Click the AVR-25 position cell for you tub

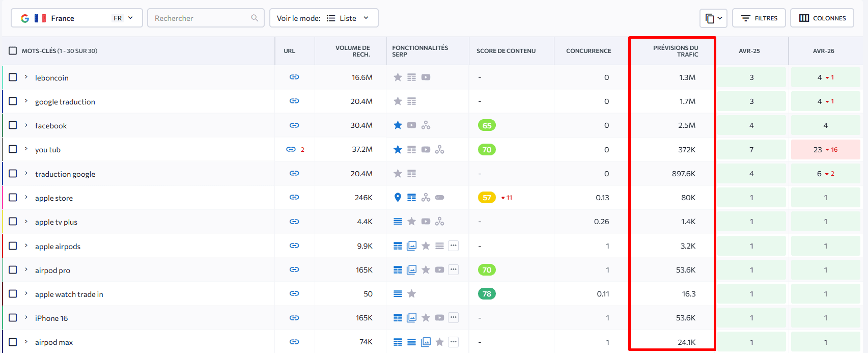[x=751, y=149]
